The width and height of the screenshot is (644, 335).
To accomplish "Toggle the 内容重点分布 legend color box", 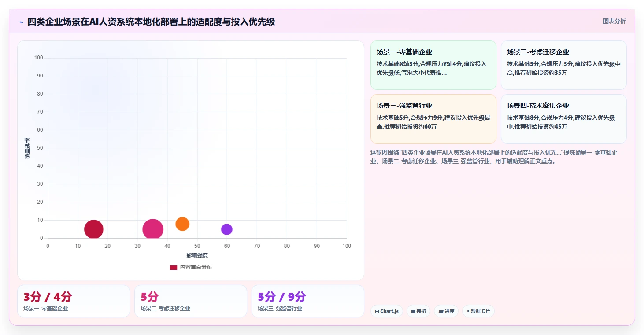I will 174,267.
